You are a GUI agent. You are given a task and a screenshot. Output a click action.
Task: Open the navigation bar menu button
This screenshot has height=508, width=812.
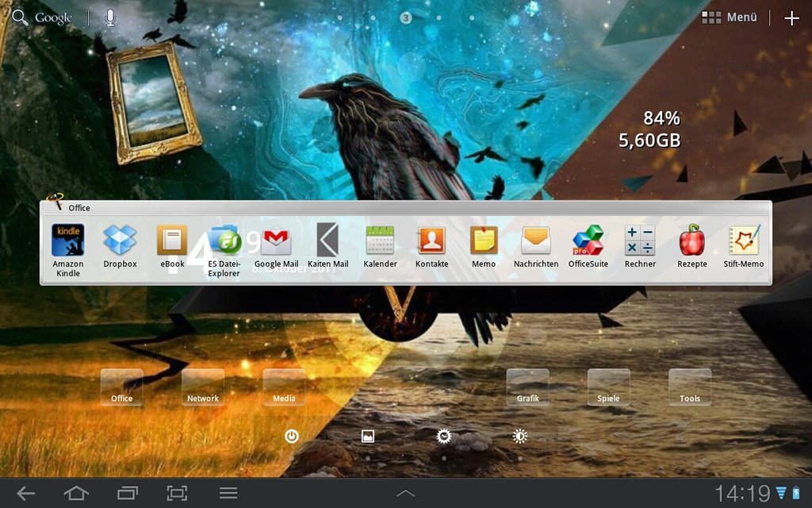pyautogui.click(x=228, y=493)
